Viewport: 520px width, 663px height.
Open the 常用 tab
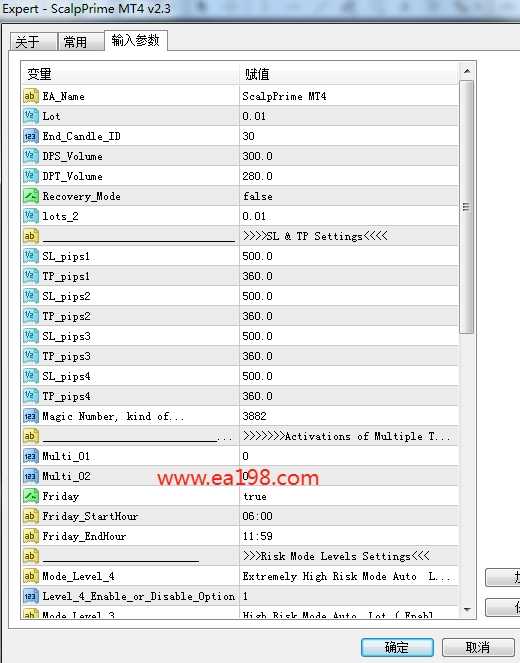81,41
